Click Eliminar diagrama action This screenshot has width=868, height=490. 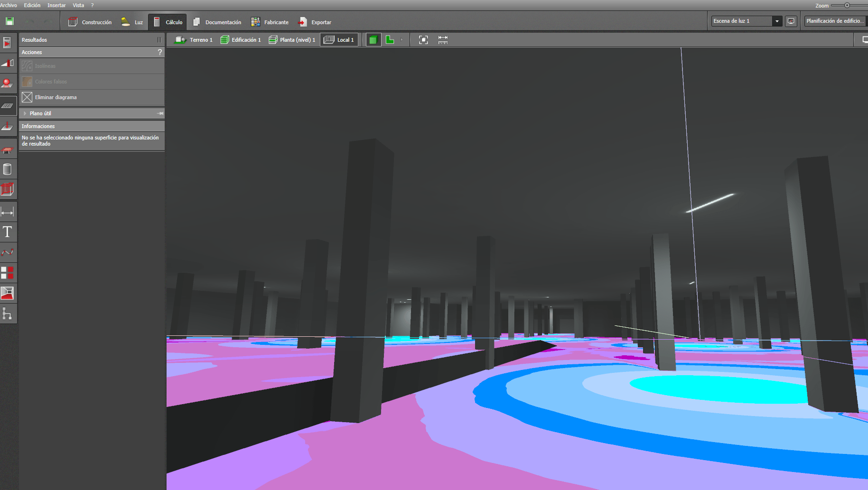56,97
